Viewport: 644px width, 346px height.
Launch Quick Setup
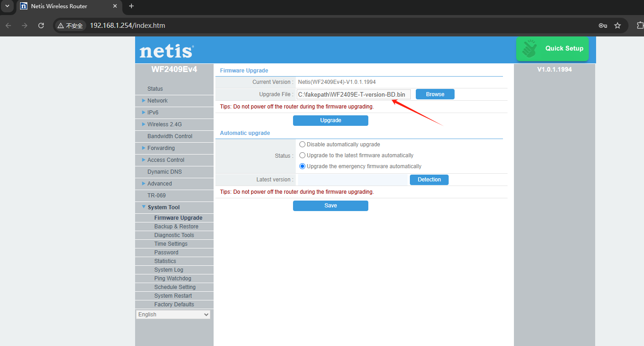coord(552,49)
